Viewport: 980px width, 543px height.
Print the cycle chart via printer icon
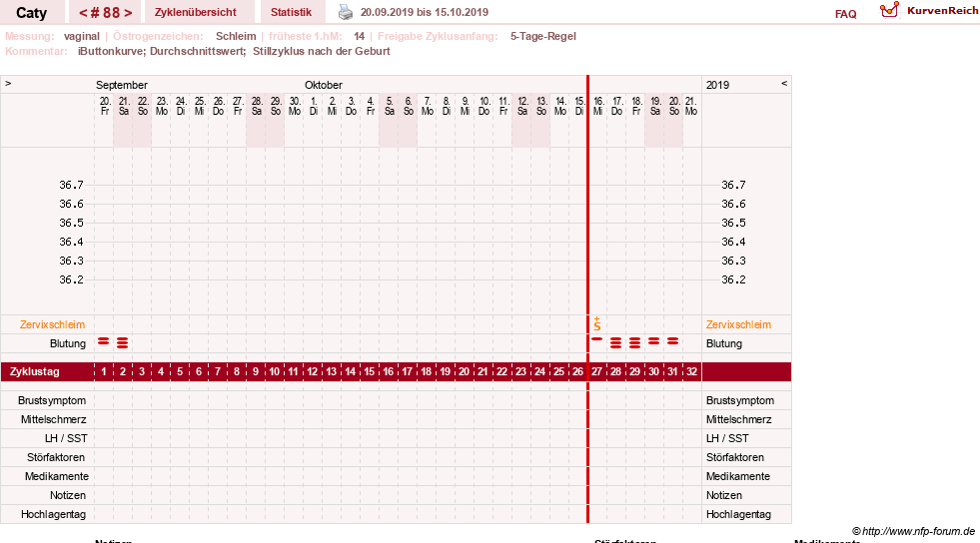click(x=346, y=12)
